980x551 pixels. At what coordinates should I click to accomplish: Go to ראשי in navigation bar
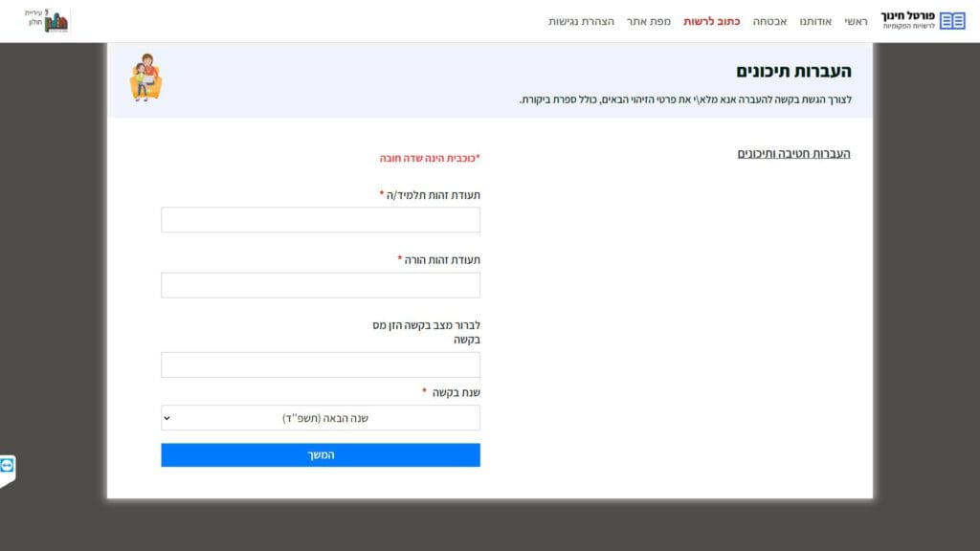pyautogui.click(x=856, y=21)
